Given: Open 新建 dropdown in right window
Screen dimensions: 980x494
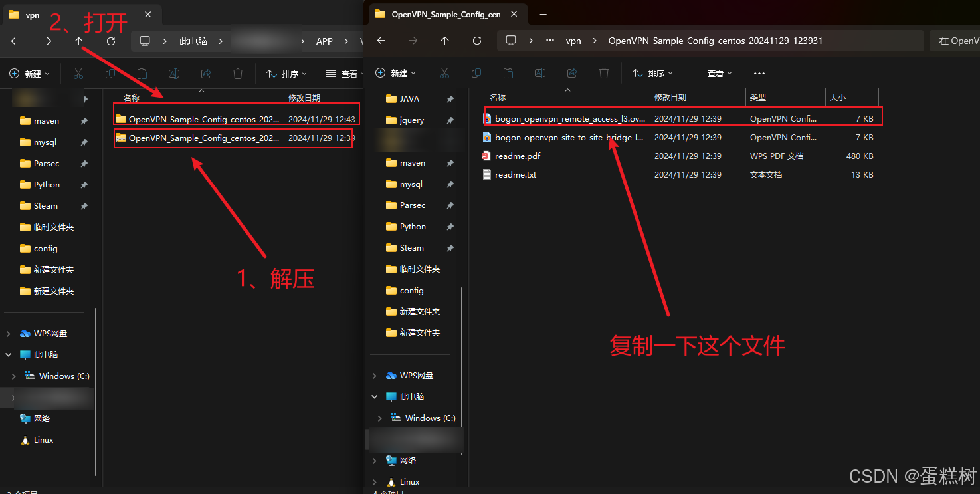Looking at the screenshot, I should pos(395,73).
